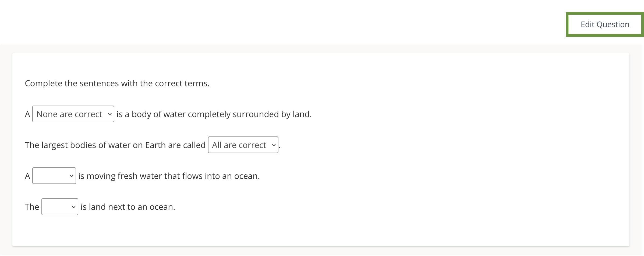Open the empty dropdown in the land sentence
This screenshot has width=644, height=256.
(59, 207)
